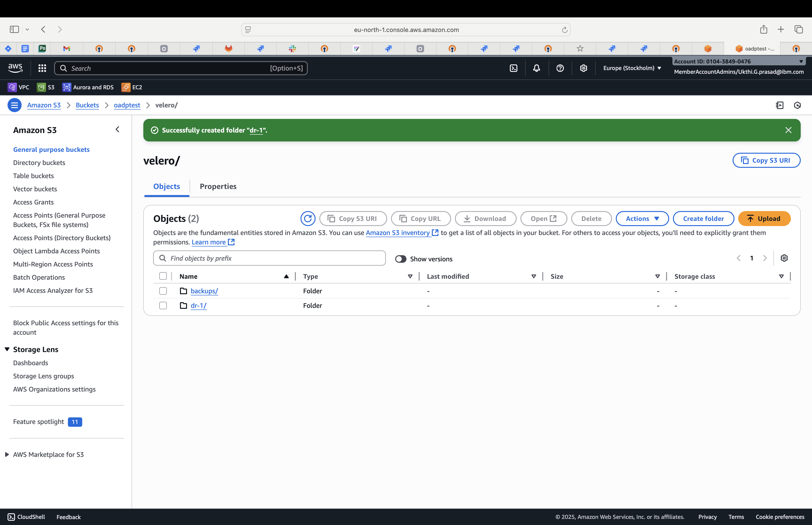Refresh the Objects list
Viewport: 812px width, 525px height.
pyautogui.click(x=308, y=219)
